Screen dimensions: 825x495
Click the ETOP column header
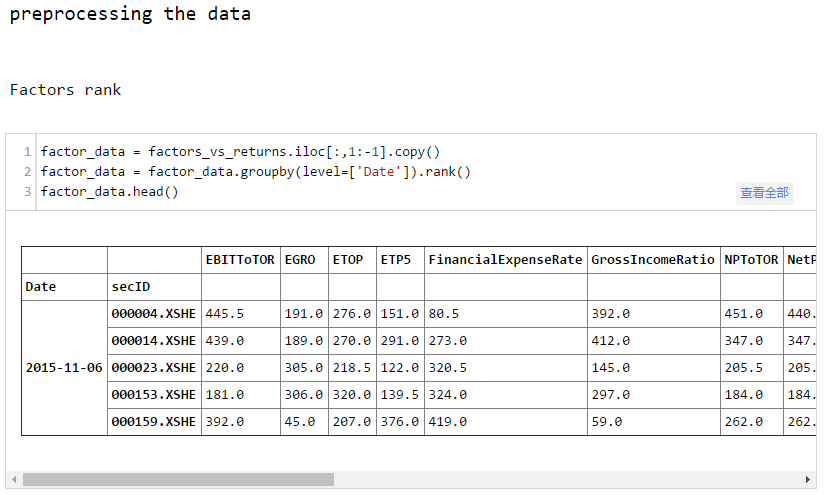[348, 260]
